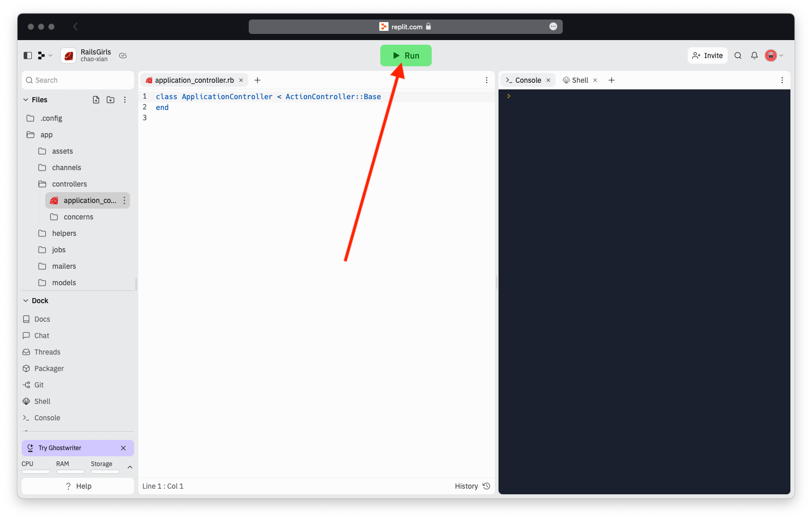Collapse the app folder

(x=78, y=135)
